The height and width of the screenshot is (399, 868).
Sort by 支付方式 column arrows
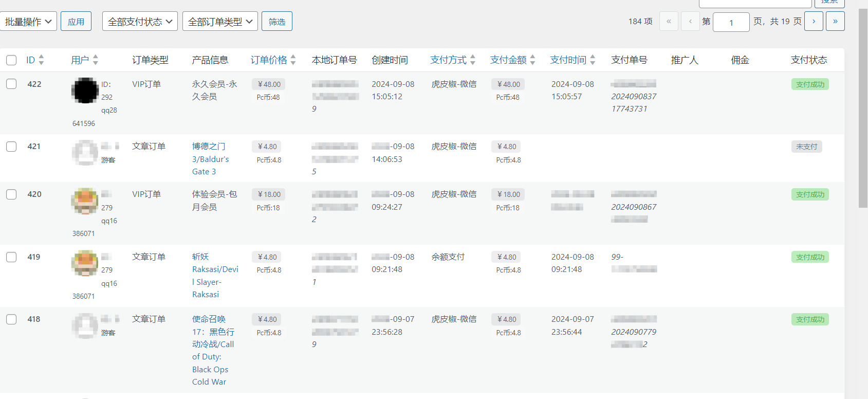pos(473,60)
